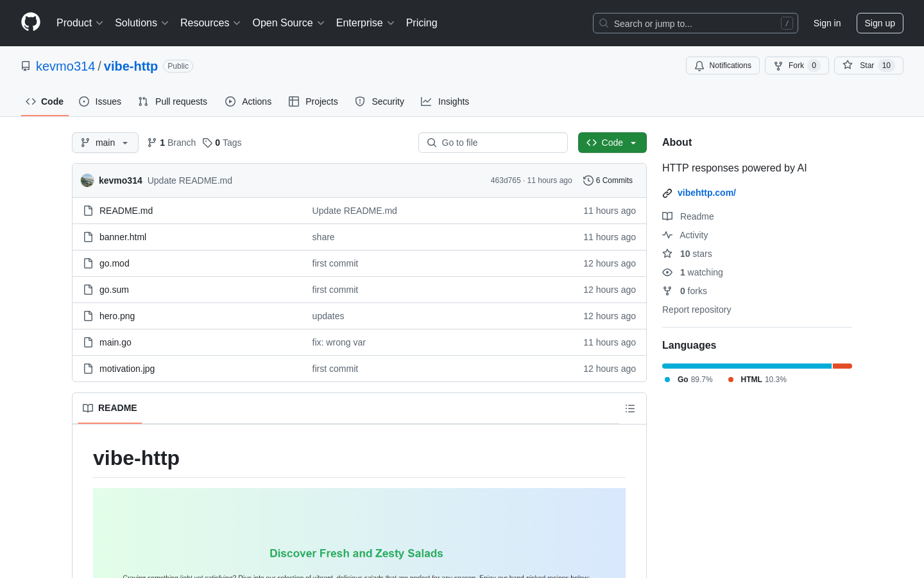Switch to the Security tab
This screenshot has height=578, width=924.
coord(380,101)
